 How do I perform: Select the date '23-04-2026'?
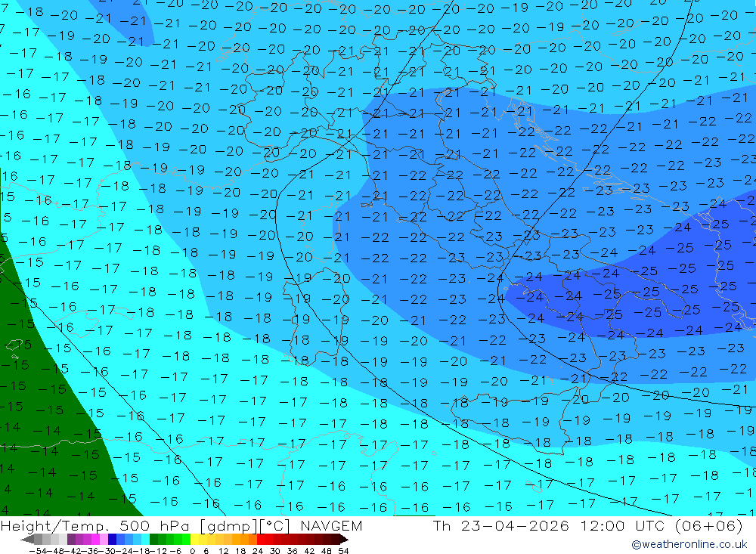515,525
